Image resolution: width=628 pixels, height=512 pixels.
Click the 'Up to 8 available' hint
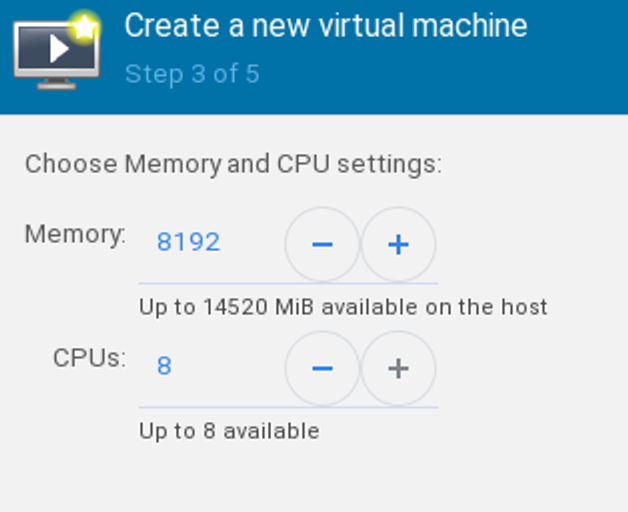[x=229, y=431]
